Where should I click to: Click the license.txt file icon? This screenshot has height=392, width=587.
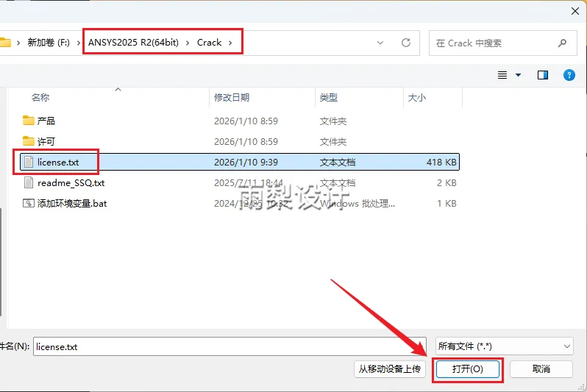click(x=29, y=162)
